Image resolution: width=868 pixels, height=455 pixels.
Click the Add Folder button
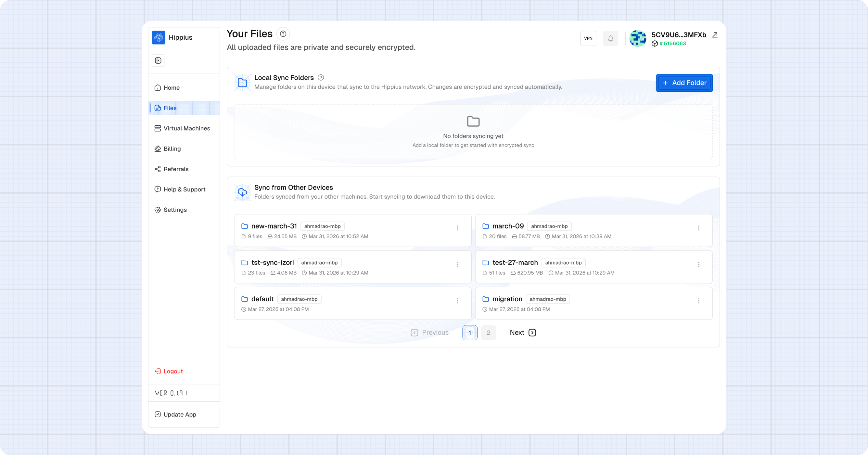pyautogui.click(x=684, y=83)
